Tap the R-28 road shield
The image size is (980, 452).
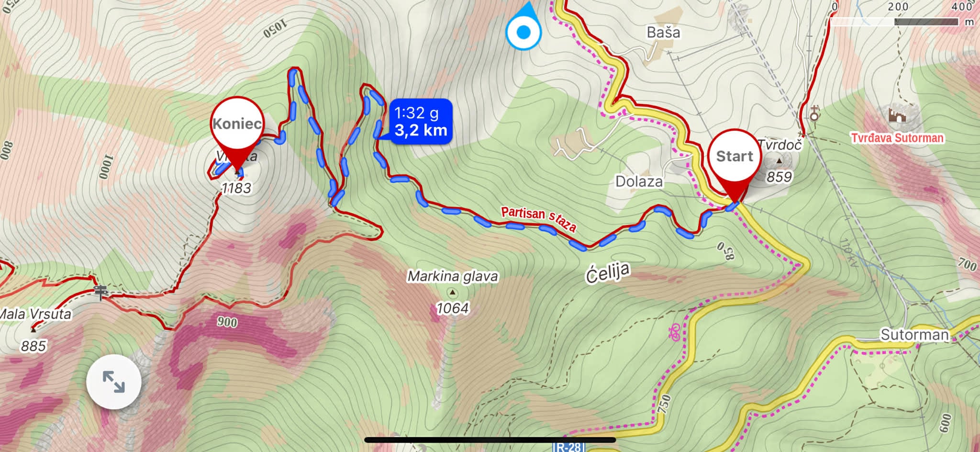point(569,447)
